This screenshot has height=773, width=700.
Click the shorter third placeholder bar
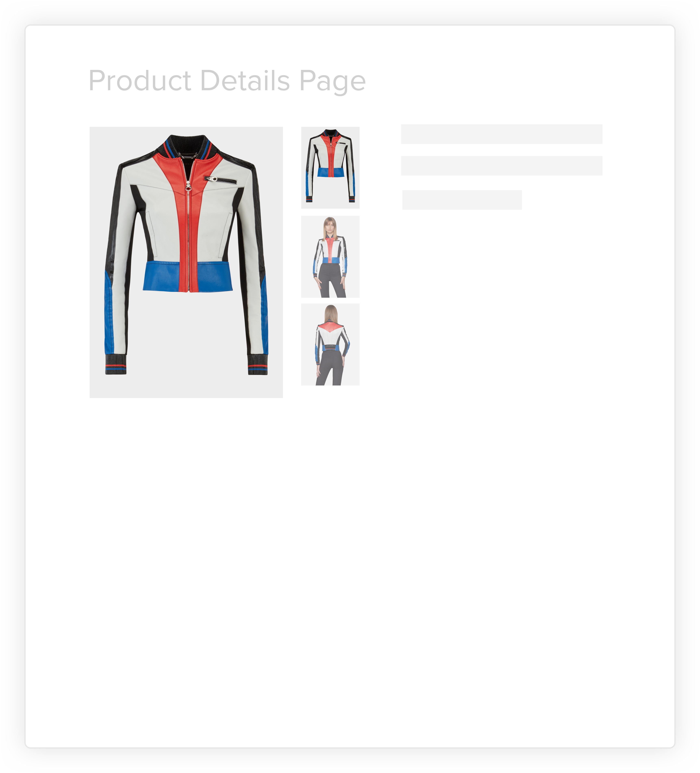tap(462, 200)
